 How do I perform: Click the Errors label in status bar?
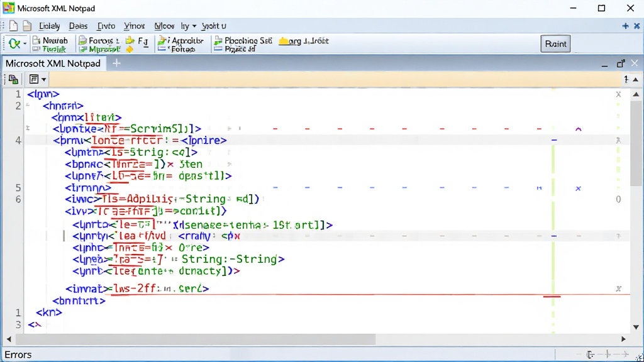coord(18,354)
